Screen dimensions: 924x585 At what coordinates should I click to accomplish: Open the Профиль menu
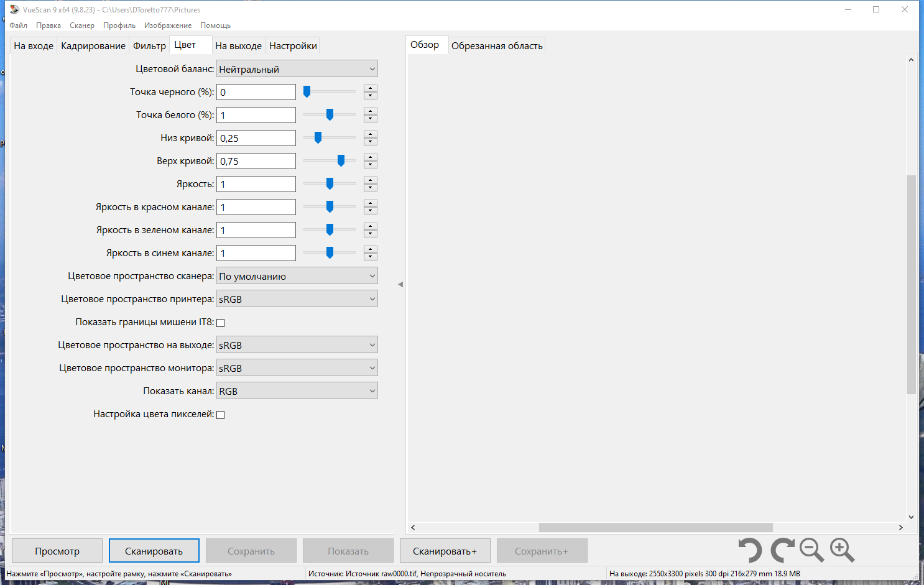point(119,25)
